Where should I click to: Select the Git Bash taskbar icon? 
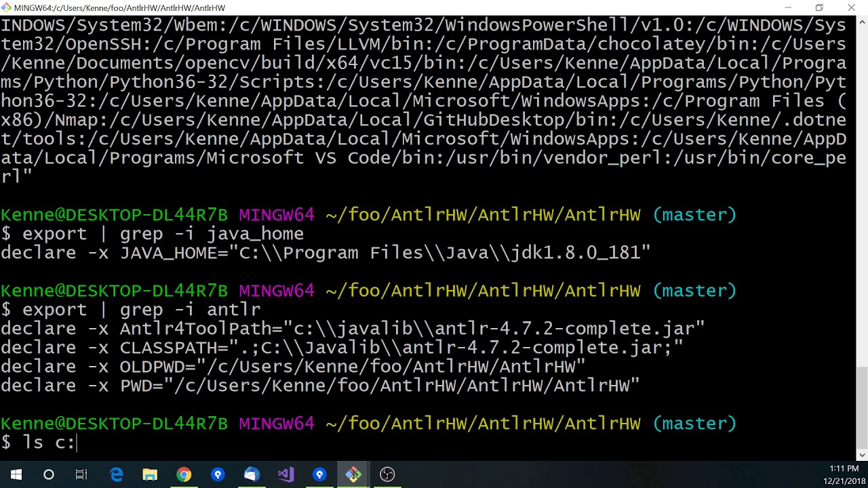(353, 474)
